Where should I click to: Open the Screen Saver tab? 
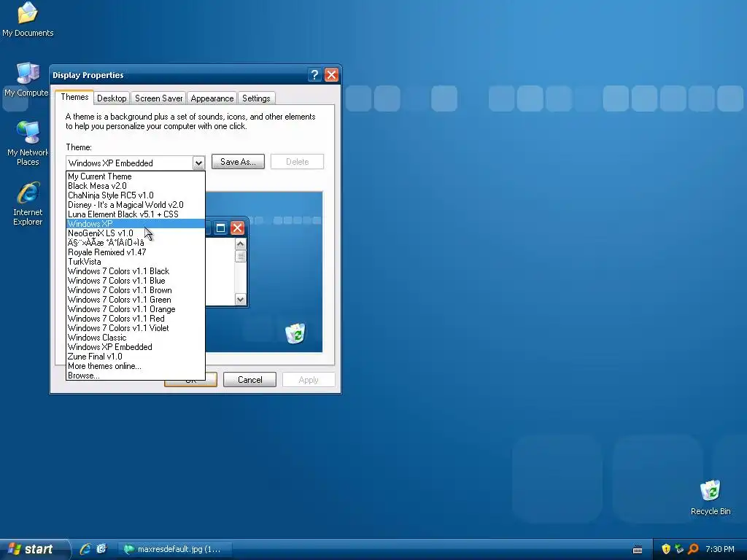(x=158, y=98)
